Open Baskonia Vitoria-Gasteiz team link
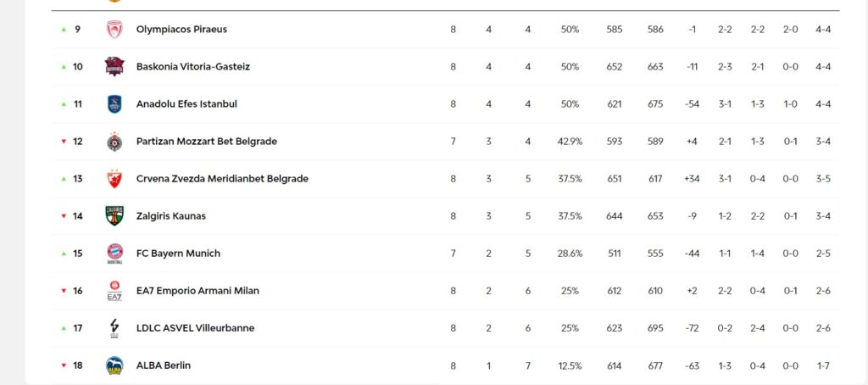868x385 pixels. tap(192, 67)
